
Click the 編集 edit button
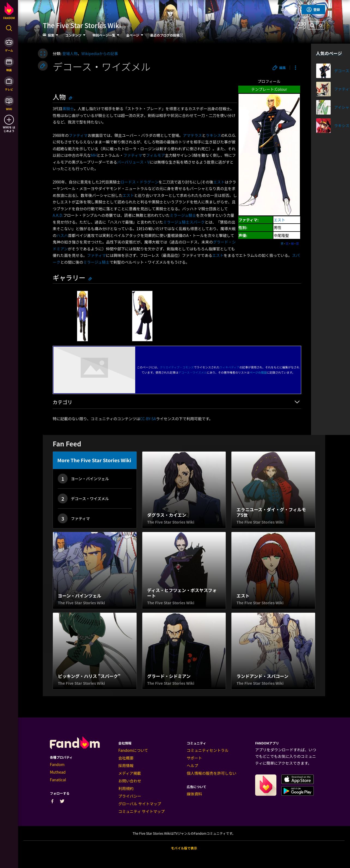tap(279, 68)
